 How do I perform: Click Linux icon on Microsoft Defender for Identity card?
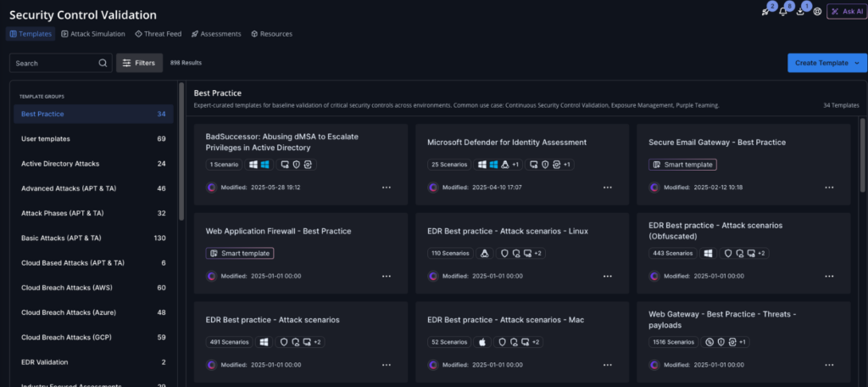point(505,165)
